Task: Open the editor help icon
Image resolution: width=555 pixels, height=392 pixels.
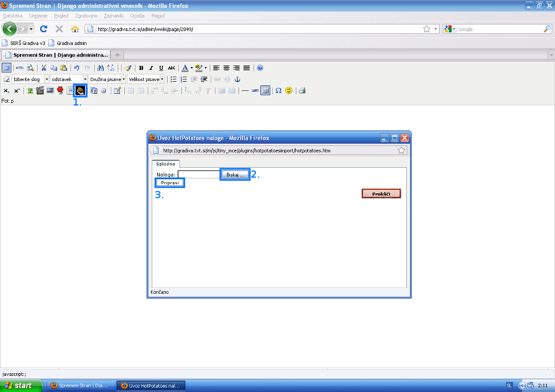Action: click(260, 68)
